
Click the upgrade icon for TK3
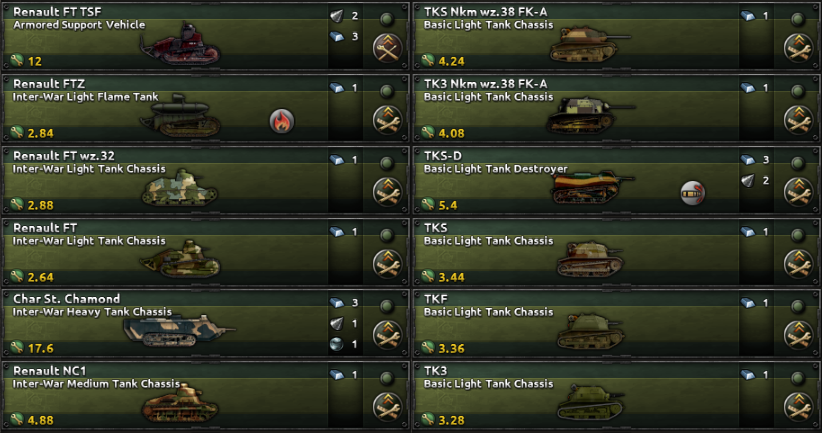tap(798, 407)
